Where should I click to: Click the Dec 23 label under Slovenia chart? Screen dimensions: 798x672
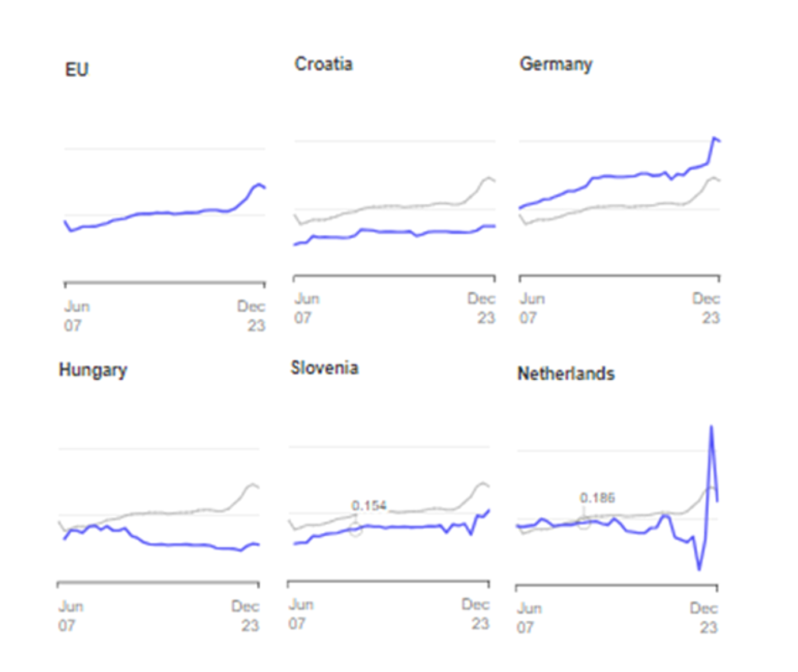[476, 614]
